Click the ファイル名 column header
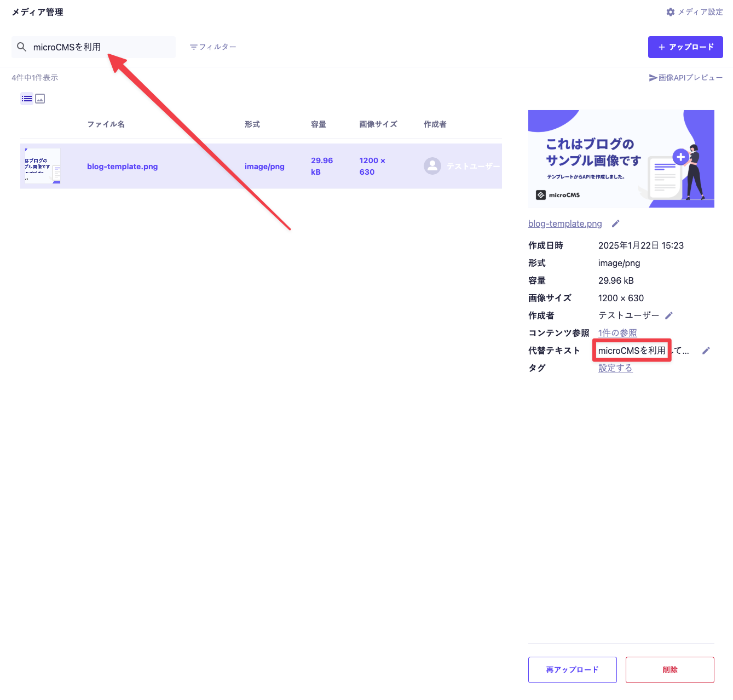 click(106, 124)
